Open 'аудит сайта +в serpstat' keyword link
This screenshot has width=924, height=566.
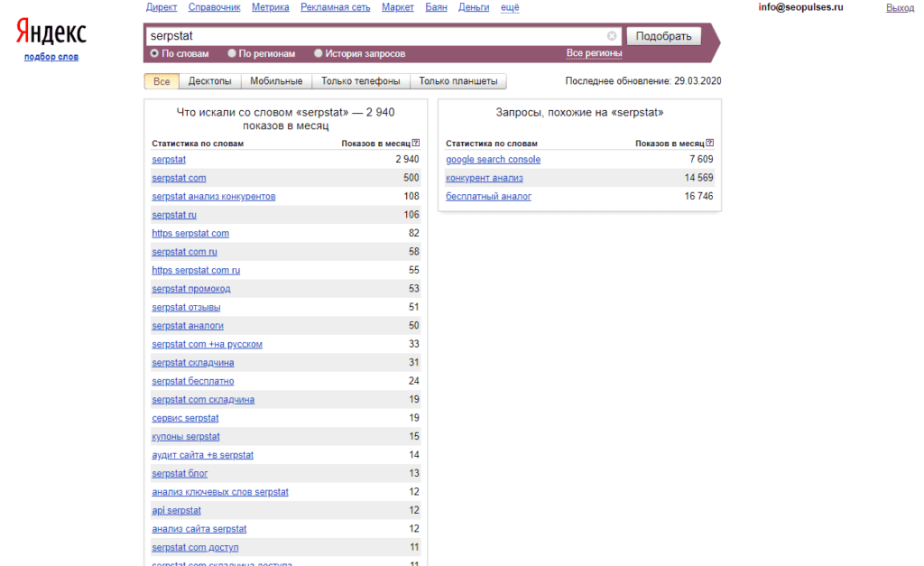(x=203, y=455)
